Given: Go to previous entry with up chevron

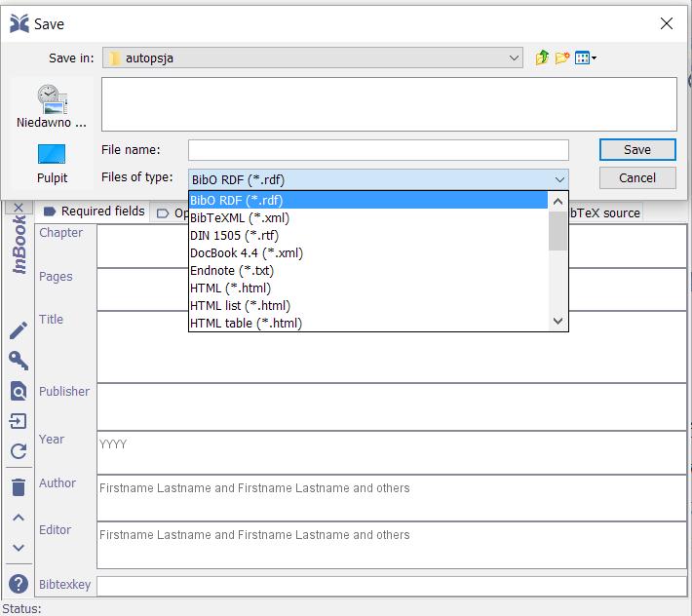Looking at the screenshot, I should tap(19, 518).
